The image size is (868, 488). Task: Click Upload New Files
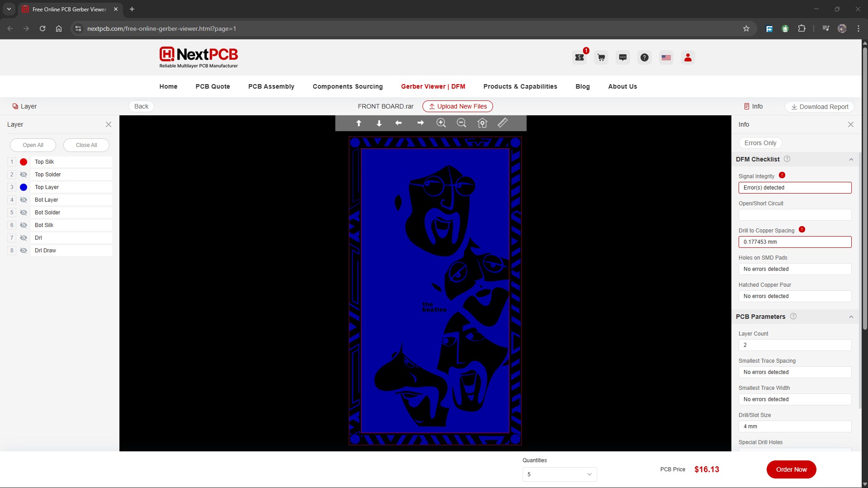pyautogui.click(x=457, y=106)
